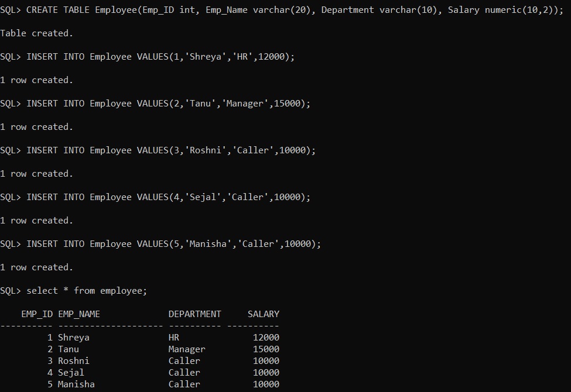Click the DEPARTMENT column header
The width and height of the screenshot is (571, 392).
click(x=195, y=314)
